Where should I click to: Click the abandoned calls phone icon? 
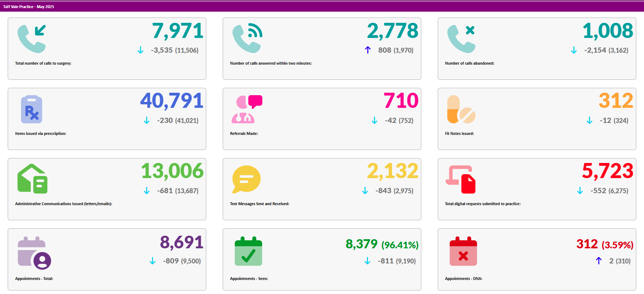461,39
